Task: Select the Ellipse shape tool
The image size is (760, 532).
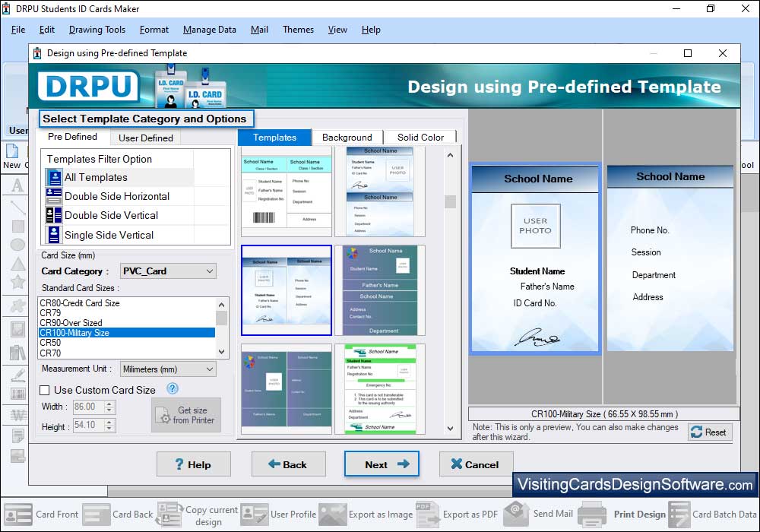Action: pyautogui.click(x=18, y=245)
